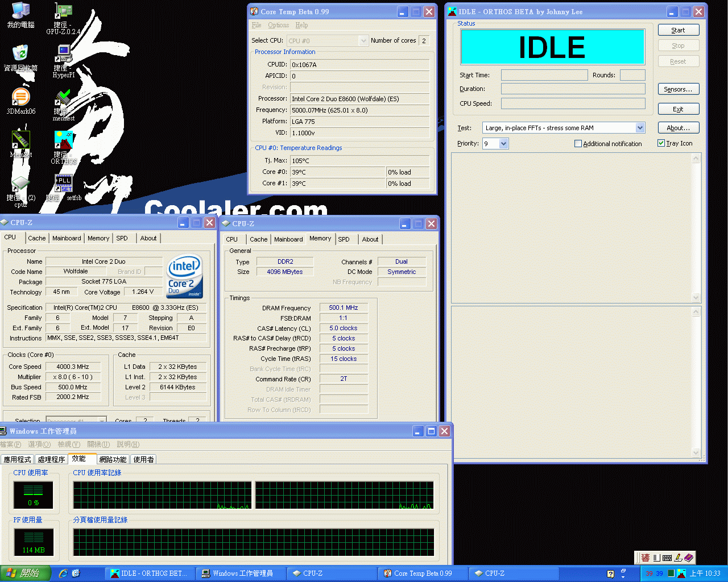The height and width of the screenshot is (582, 728).
Task: Click the About... button in ORTHOS
Action: pos(678,128)
